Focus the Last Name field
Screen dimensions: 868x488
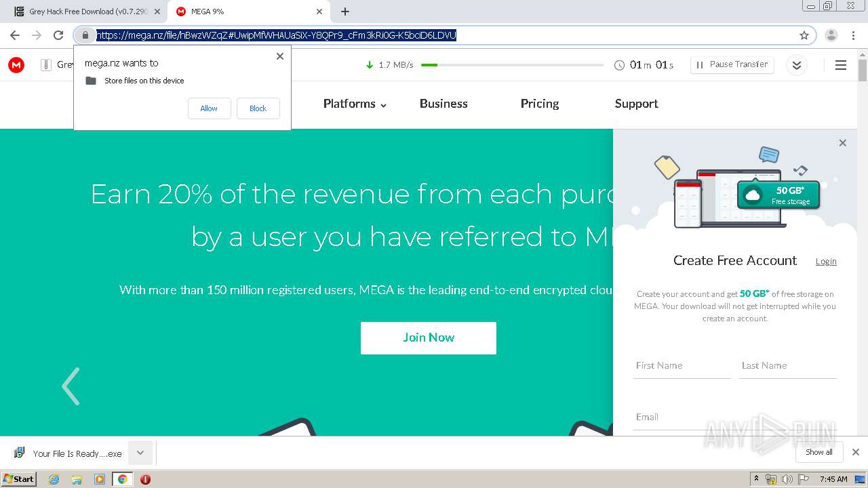(788, 366)
